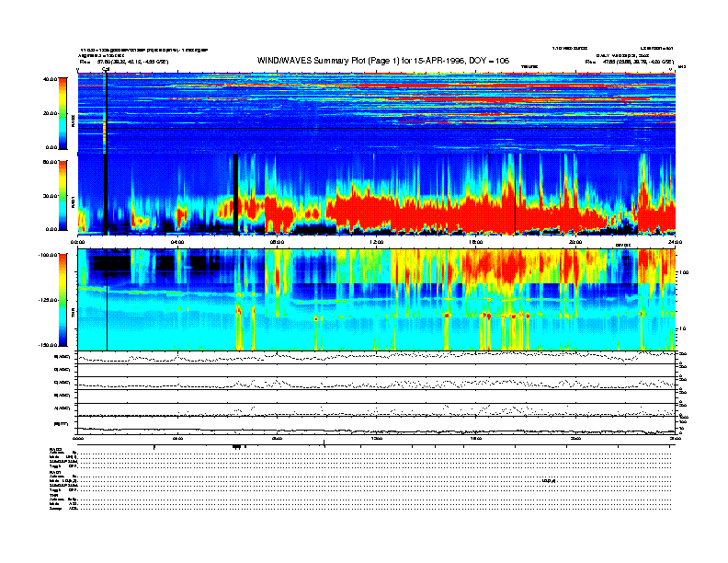Screen dimensions: 728x563
Task: Click the 08:00 label under the line plots
Action: click(277, 438)
